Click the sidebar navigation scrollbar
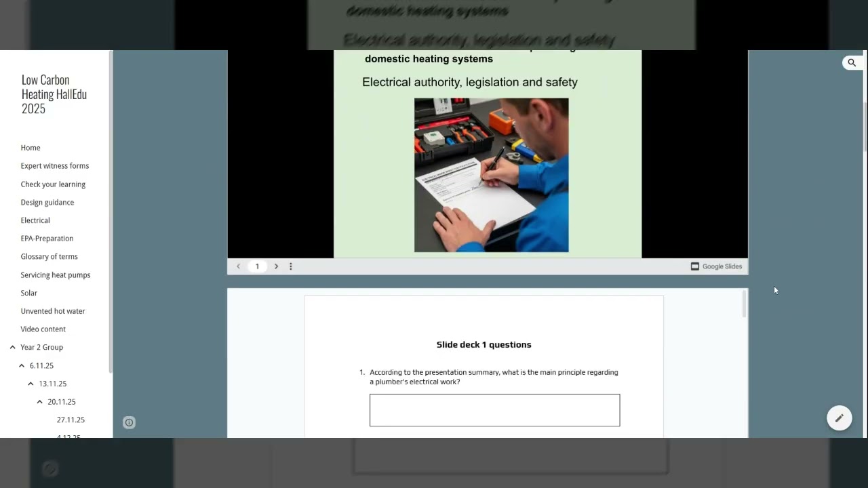868x488 pixels. coord(109,211)
